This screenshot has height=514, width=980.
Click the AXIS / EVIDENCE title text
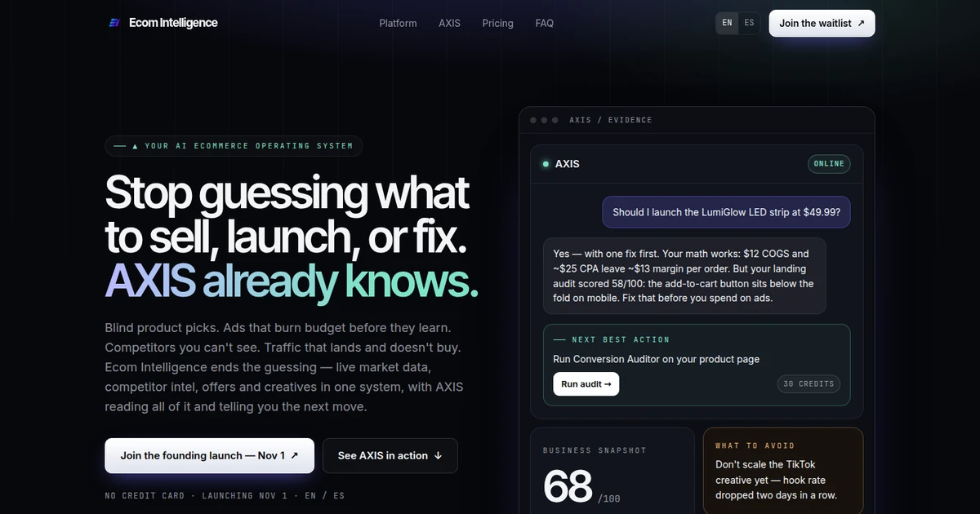click(610, 120)
